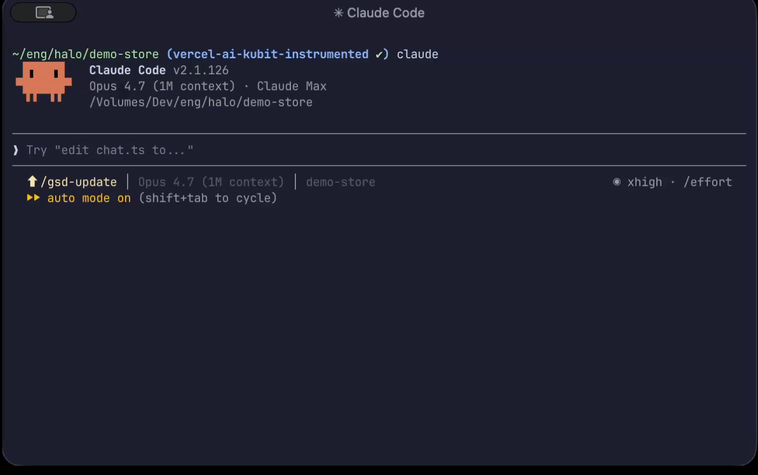
Task: Click the prompt chevron before the input line
Action: click(16, 150)
